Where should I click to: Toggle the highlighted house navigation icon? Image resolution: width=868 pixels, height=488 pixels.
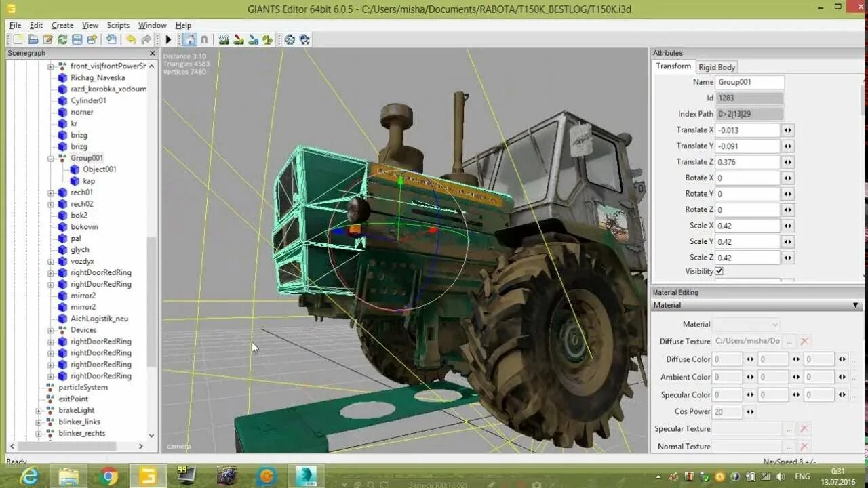click(x=190, y=40)
